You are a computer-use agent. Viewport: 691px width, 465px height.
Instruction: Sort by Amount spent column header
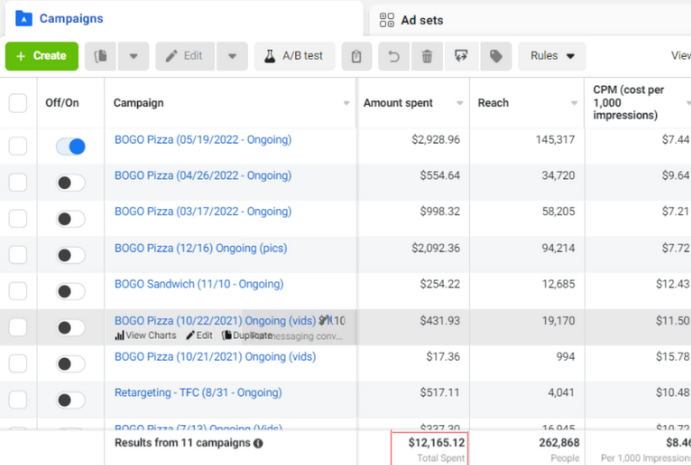398,103
